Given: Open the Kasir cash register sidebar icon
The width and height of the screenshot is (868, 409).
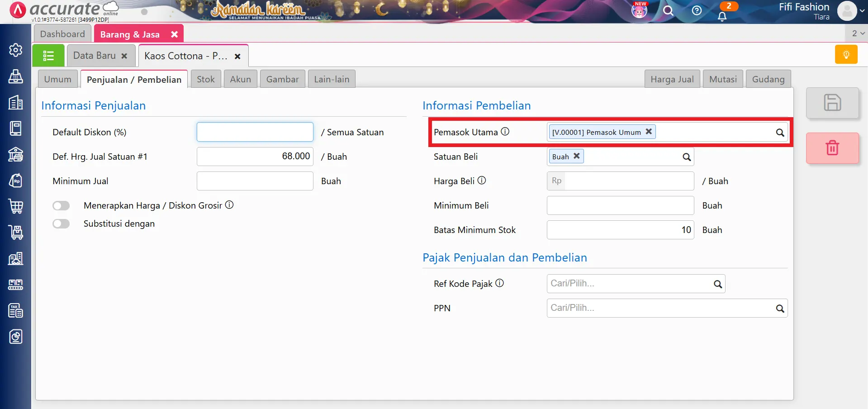Looking at the screenshot, I should [16, 76].
